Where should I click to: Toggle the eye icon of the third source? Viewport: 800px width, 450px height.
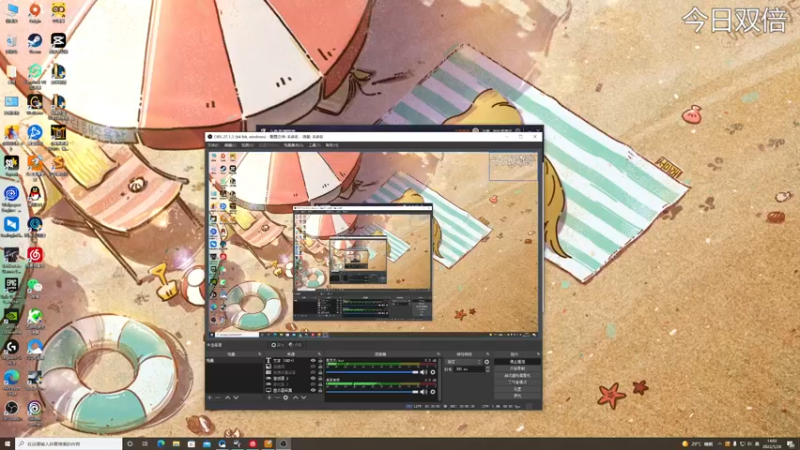[313, 372]
